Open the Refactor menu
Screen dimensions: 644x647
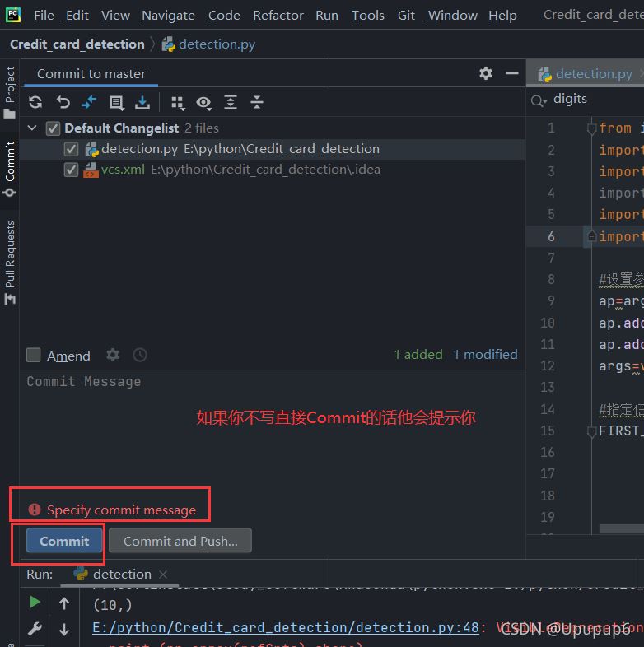point(278,15)
